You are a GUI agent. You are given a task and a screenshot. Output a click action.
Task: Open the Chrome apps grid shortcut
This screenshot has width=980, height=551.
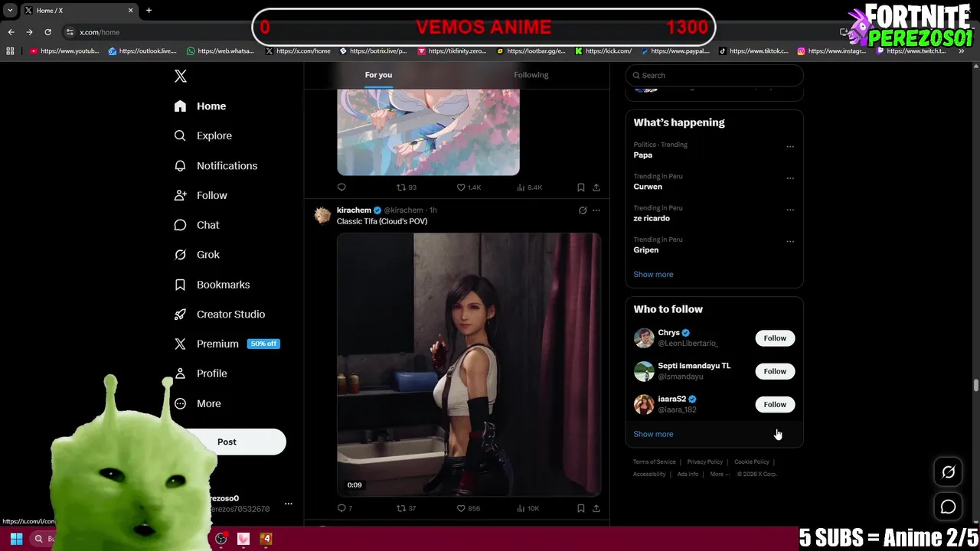pos(10,51)
